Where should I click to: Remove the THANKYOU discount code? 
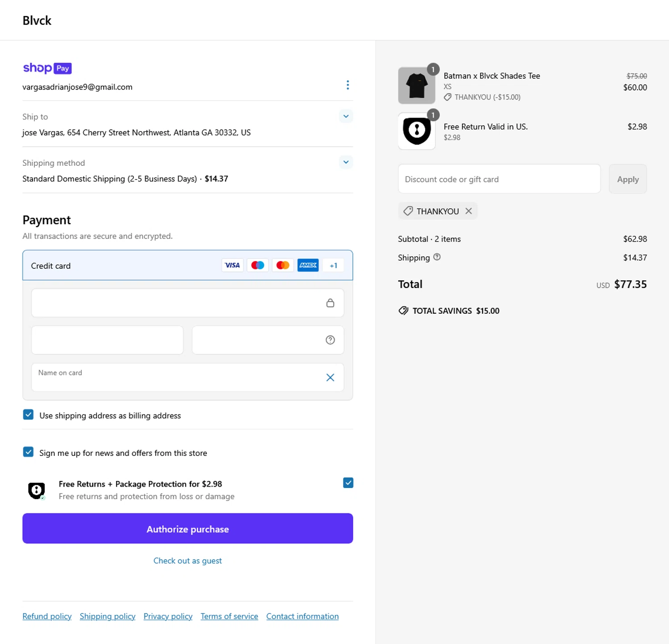pos(468,211)
